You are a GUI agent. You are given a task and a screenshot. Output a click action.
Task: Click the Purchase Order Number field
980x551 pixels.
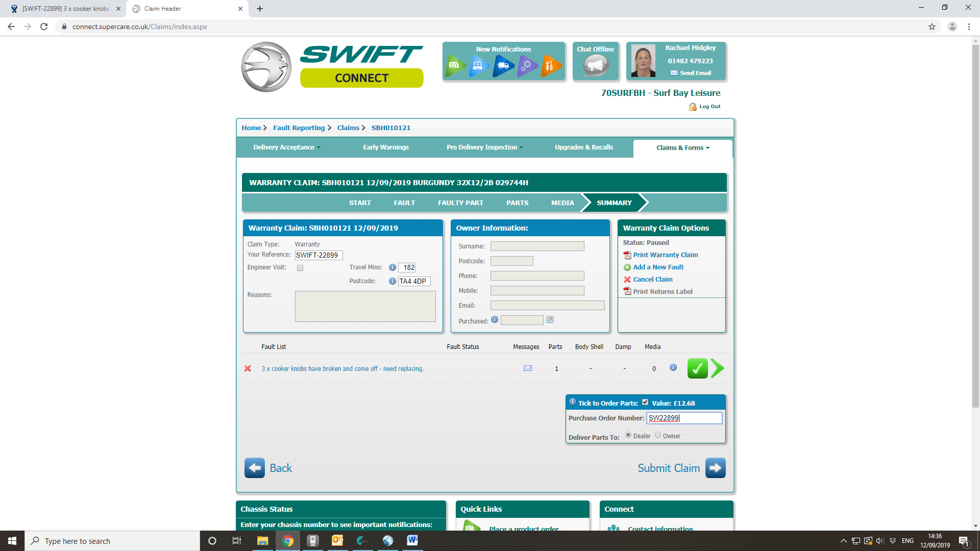tap(684, 418)
